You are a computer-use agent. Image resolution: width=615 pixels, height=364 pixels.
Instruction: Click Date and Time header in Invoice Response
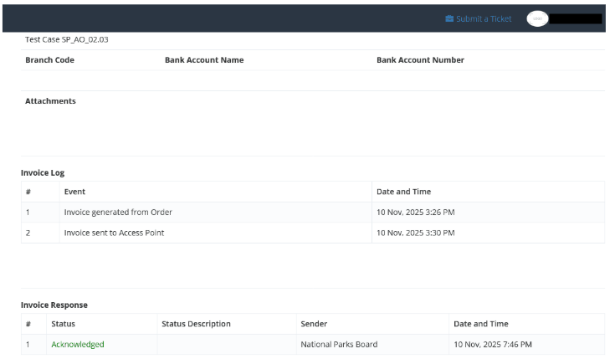click(480, 324)
